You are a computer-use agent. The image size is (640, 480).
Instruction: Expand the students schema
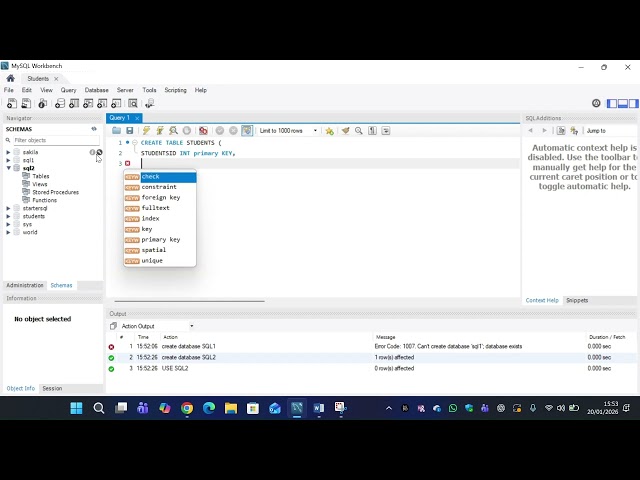click(x=8, y=216)
